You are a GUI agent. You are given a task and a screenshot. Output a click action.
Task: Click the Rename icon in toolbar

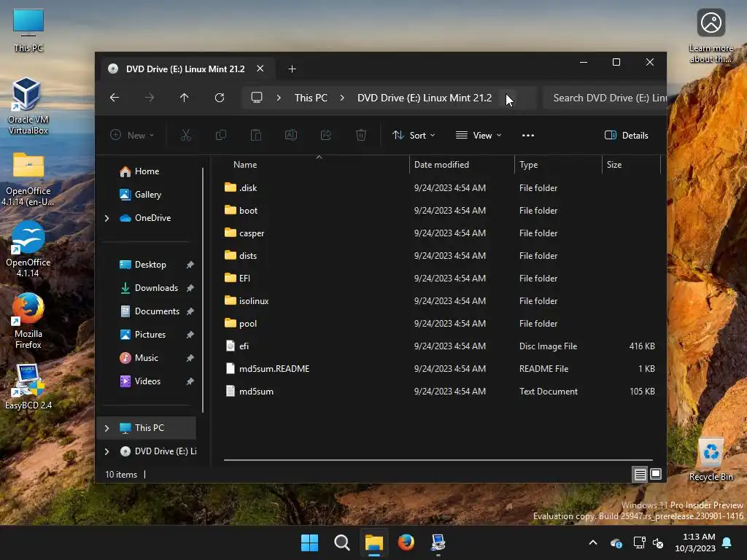[291, 135]
